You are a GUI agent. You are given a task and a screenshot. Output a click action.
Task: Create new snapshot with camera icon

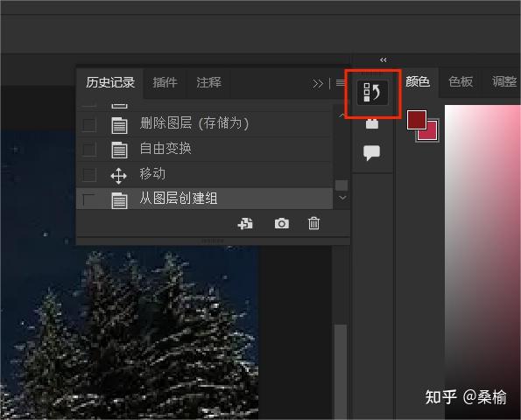click(x=281, y=223)
